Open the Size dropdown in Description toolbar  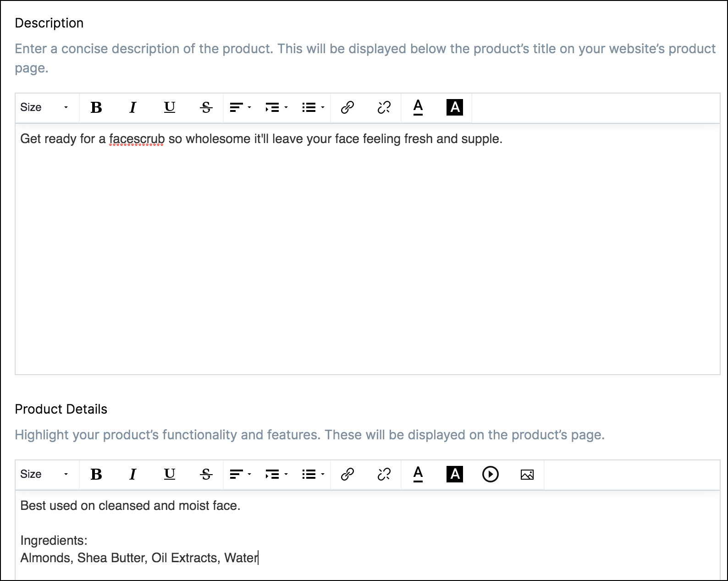coord(45,107)
